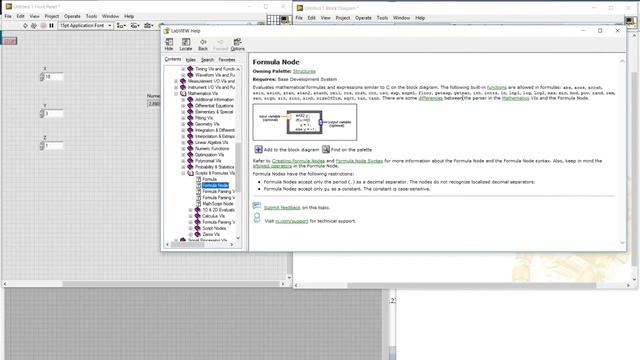Switch to the Search tab in Help
The width and height of the screenshot is (640, 360).
pos(207,60)
